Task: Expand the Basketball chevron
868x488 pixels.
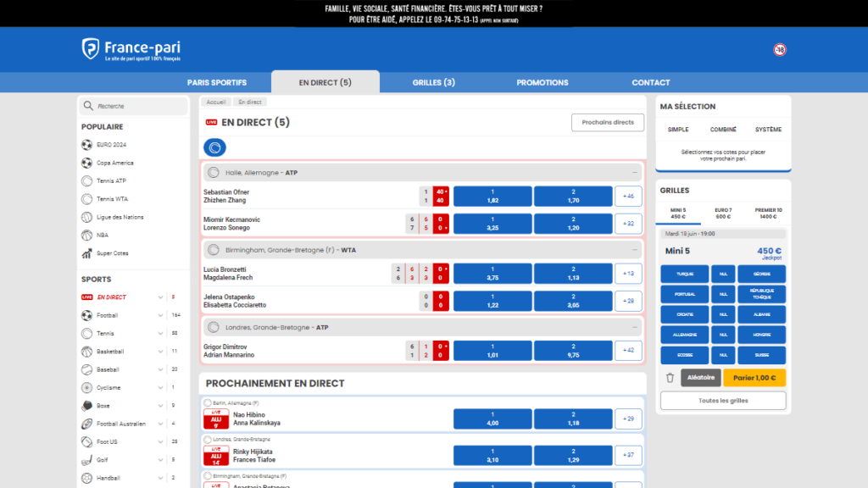Action: pyautogui.click(x=160, y=352)
